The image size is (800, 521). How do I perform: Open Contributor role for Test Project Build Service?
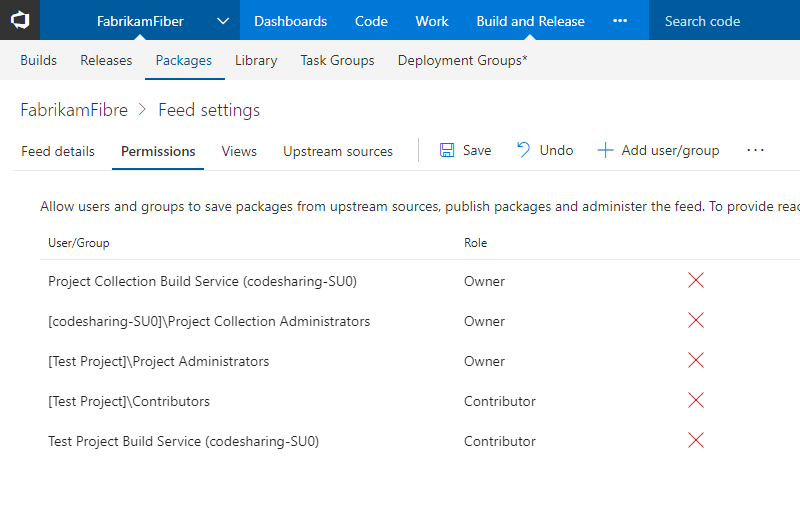point(499,441)
